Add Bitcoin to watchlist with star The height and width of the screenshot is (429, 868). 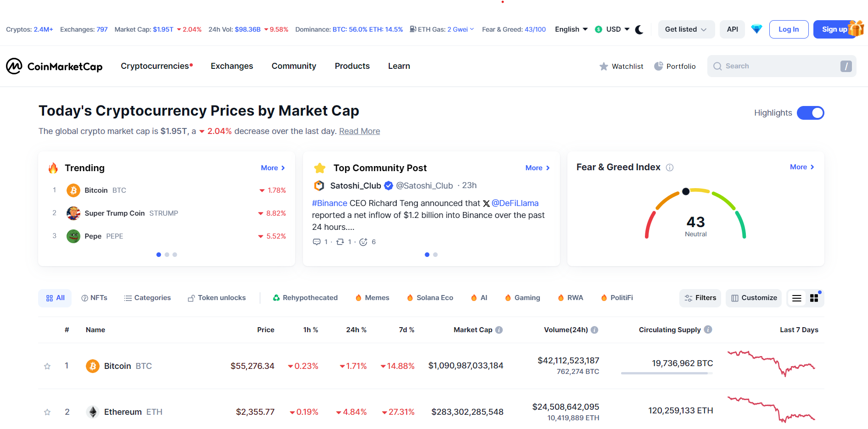pos(47,366)
